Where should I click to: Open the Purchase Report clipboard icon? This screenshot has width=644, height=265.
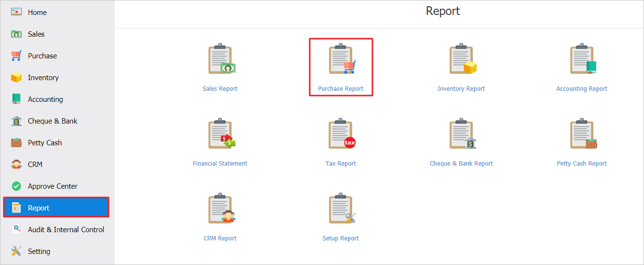[342, 59]
